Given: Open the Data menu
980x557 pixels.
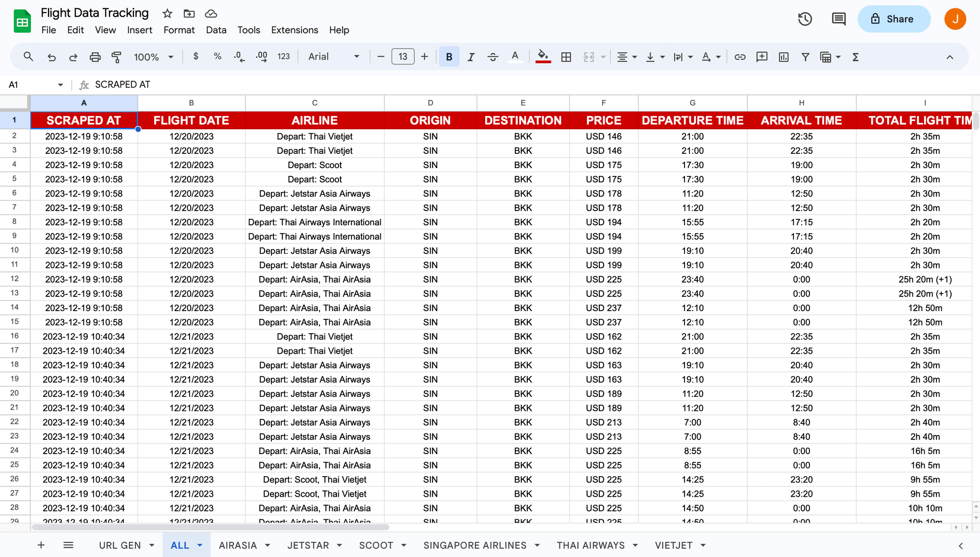Looking at the screenshot, I should click(216, 30).
